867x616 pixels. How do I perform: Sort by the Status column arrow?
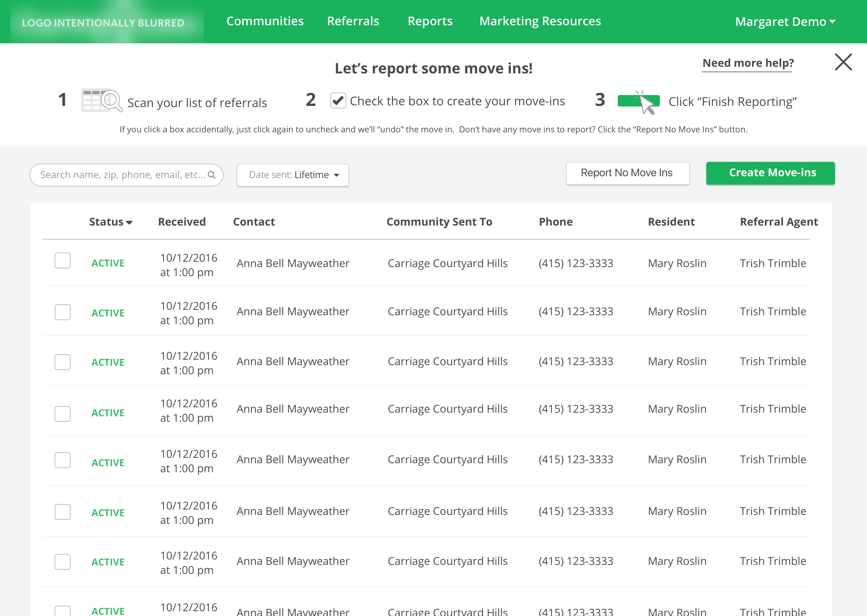click(x=129, y=223)
